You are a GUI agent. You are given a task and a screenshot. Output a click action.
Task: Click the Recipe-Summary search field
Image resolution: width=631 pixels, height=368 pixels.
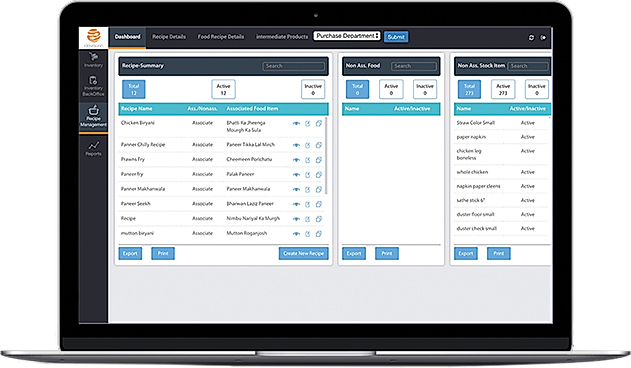pyautogui.click(x=294, y=66)
